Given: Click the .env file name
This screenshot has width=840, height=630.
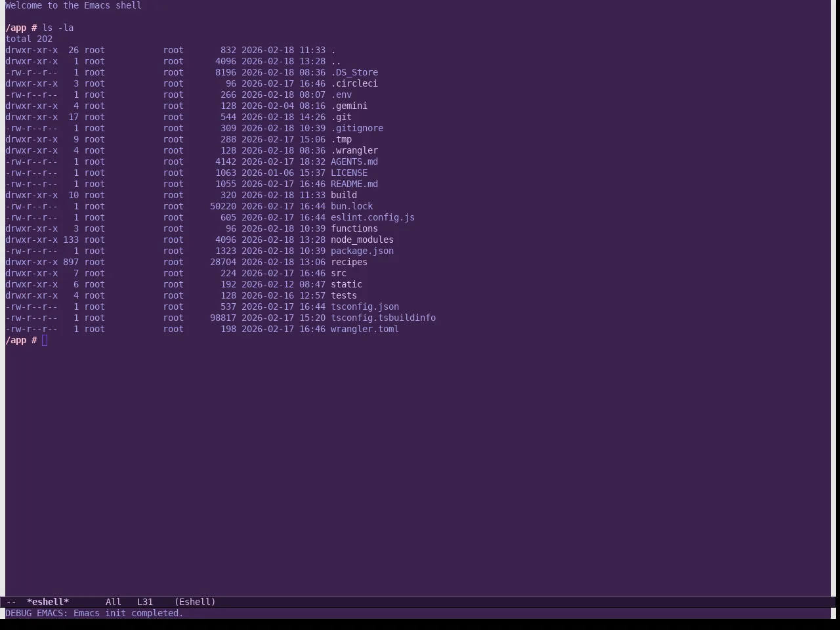Looking at the screenshot, I should click(x=341, y=94).
